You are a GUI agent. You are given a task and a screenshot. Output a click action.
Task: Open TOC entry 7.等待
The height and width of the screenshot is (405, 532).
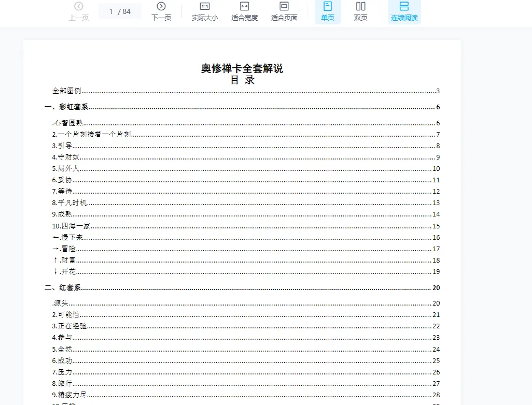coord(246,192)
